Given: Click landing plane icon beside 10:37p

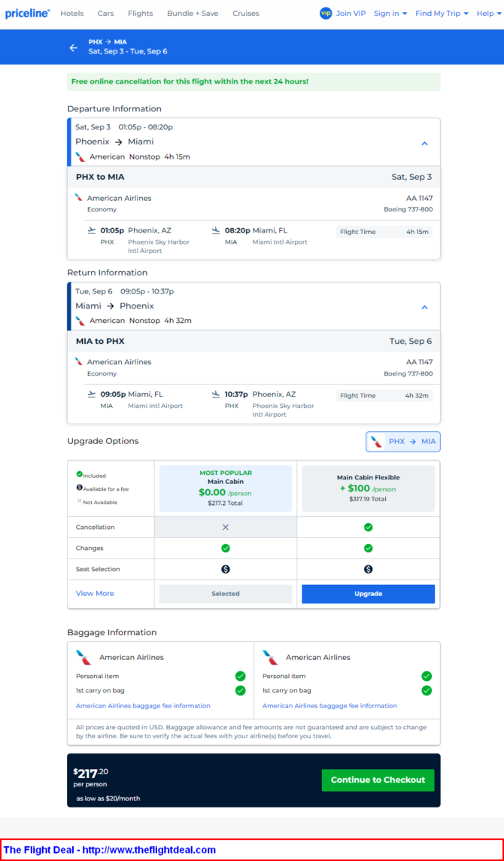Looking at the screenshot, I should point(216,394).
